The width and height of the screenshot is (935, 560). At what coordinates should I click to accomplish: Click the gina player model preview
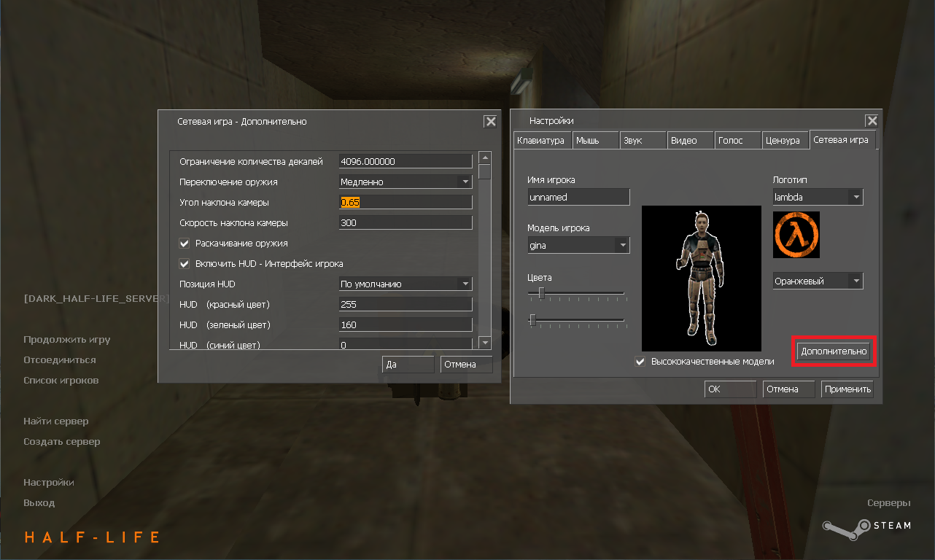(x=701, y=278)
